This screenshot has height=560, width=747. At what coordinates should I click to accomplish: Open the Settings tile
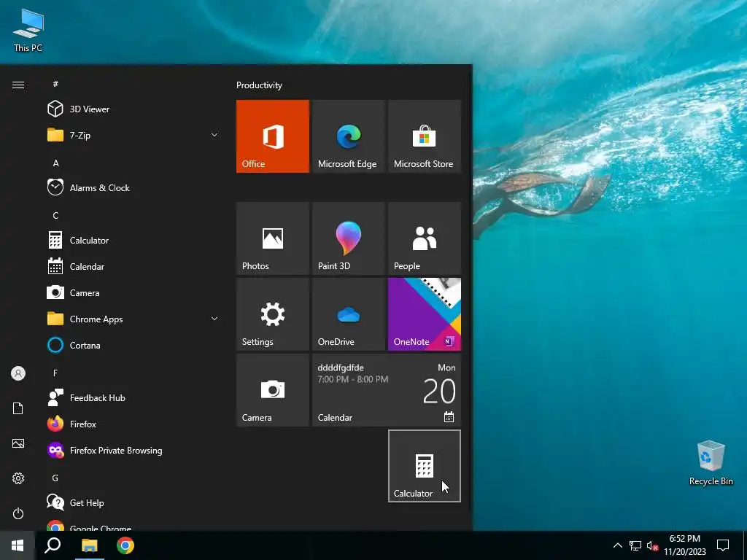[273, 314]
